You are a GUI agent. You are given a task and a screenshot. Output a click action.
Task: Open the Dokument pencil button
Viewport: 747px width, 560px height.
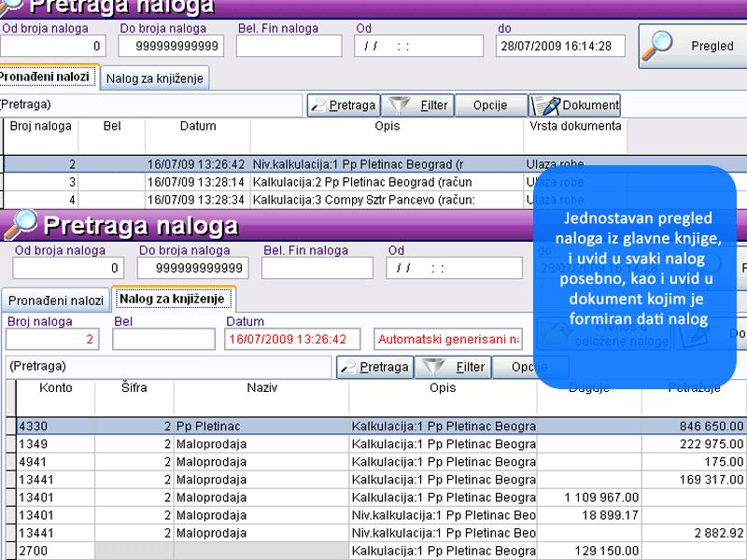(575, 105)
